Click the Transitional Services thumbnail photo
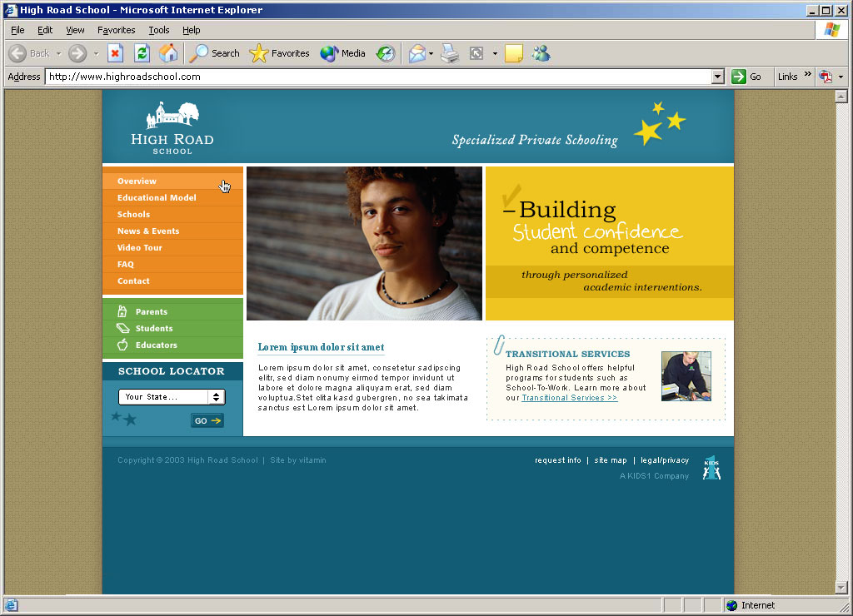This screenshot has height=616, width=853. (x=686, y=376)
